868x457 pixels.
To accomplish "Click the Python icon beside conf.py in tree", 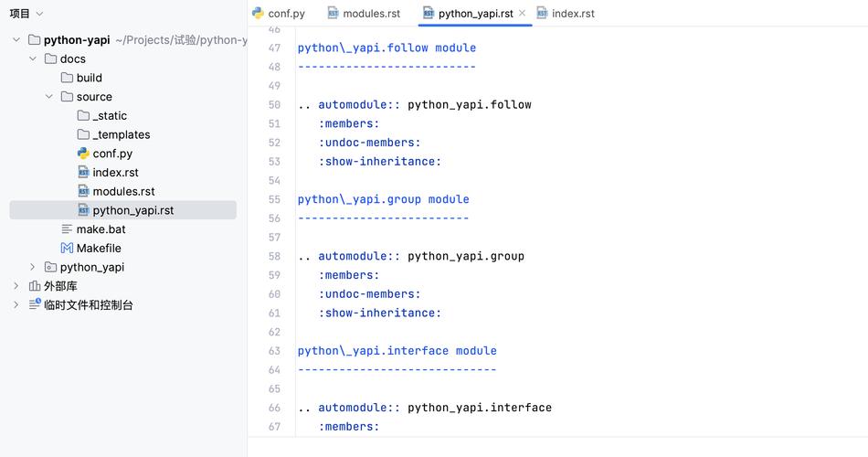I will (83, 154).
